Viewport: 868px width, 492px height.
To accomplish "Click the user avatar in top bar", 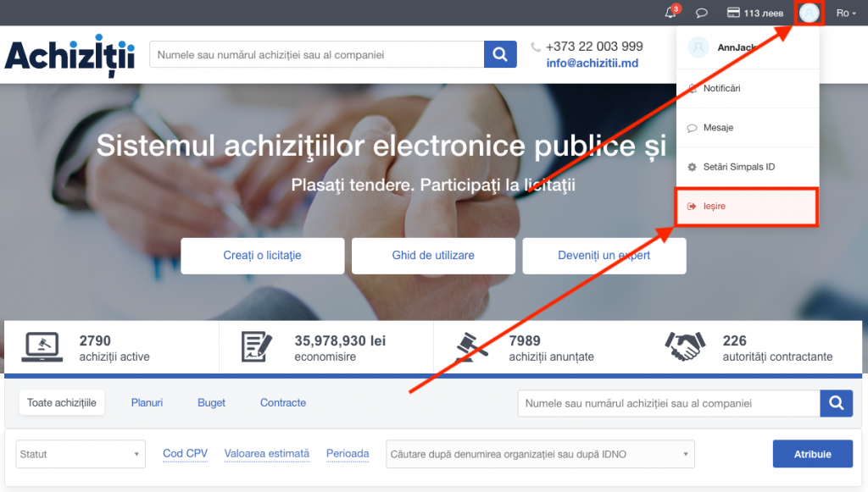I will [x=810, y=13].
